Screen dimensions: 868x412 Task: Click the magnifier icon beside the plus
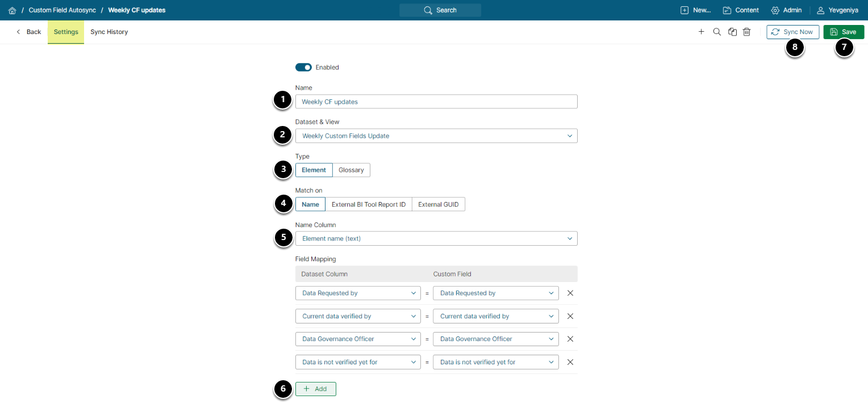click(x=717, y=32)
